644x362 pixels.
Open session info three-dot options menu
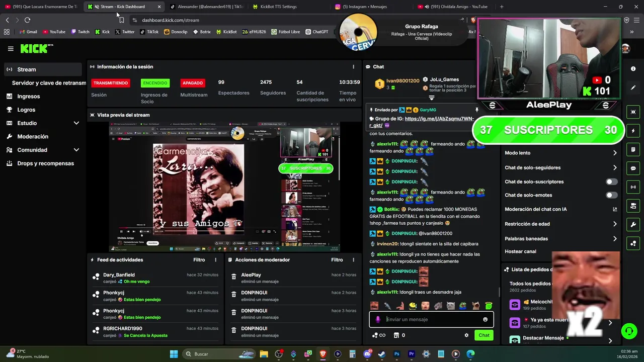pos(353,66)
